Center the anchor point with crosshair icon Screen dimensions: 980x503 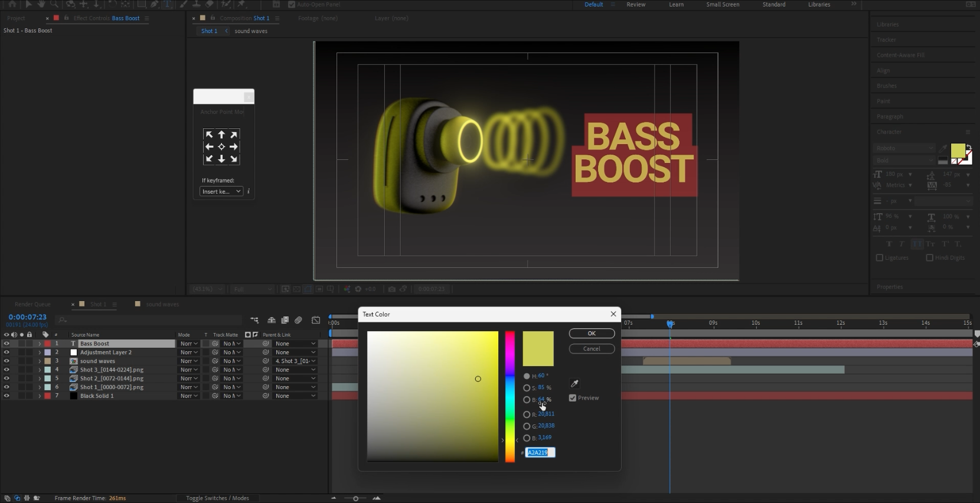coord(221,146)
